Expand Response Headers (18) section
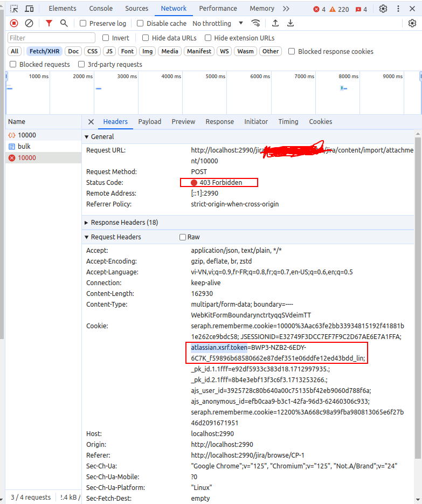Image resolution: width=422 pixels, height=504 pixels. (x=86, y=223)
